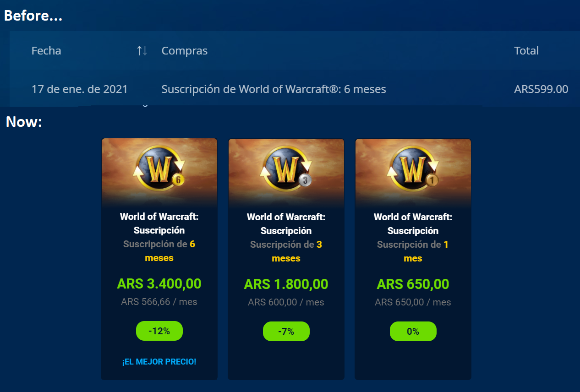
Task: Sort purchases using the Fecha arrows icon
Action: tap(142, 51)
